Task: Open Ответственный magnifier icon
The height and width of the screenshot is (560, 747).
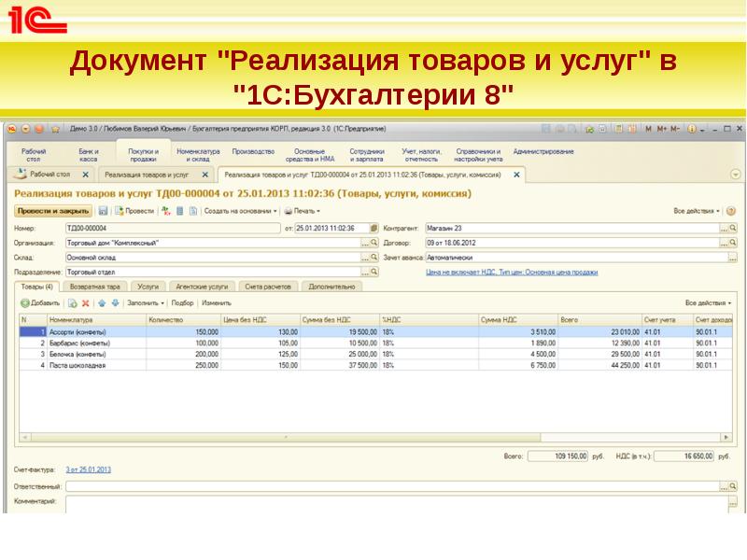Action: tap(733, 486)
